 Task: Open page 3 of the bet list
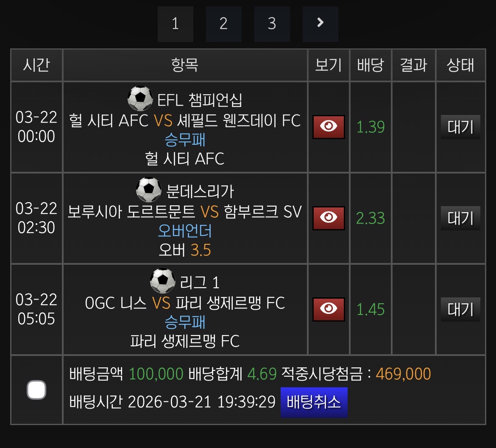272,24
